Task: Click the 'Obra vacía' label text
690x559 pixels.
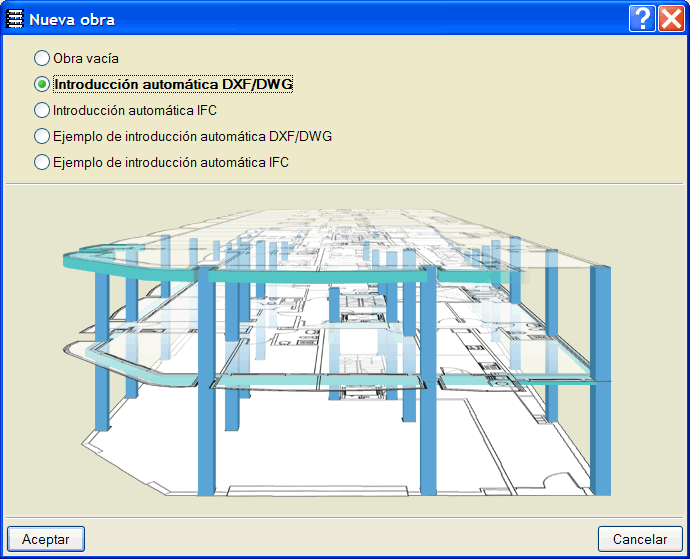Action: (86, 59)
